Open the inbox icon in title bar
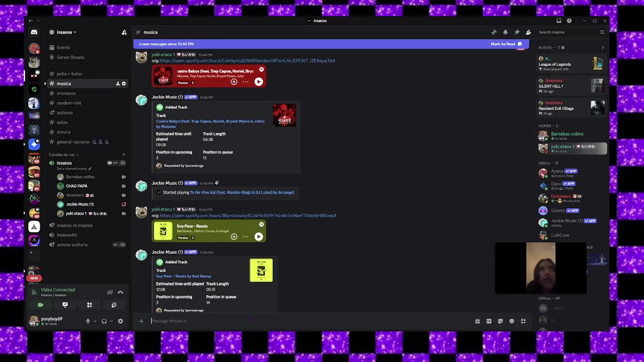Screen dimensions: 644x362 point(558,21)
